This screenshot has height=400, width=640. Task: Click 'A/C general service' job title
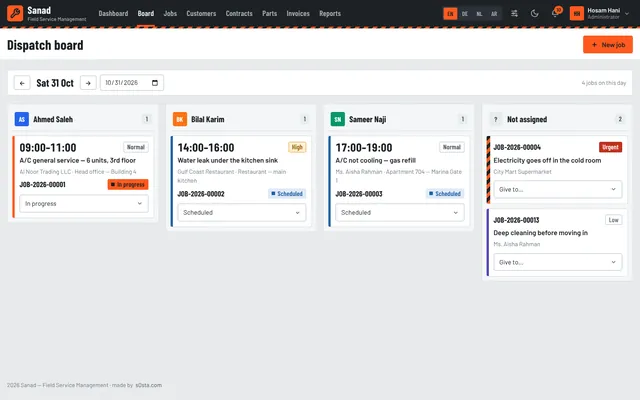pyautogui.click(x=78, y=160)
